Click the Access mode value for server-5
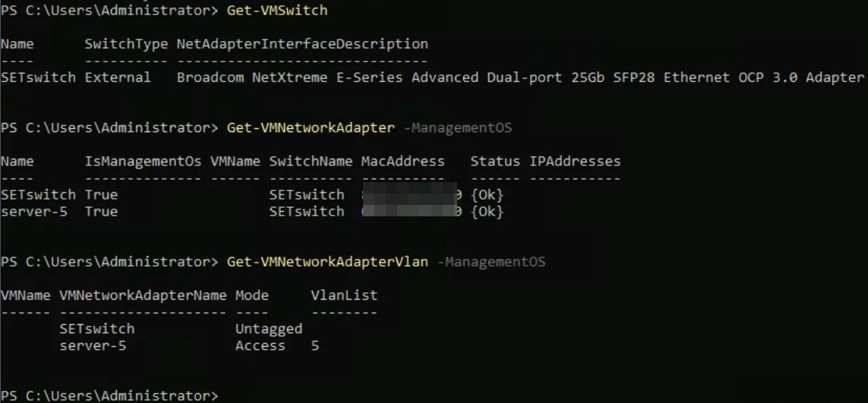This screenshot has height=403, width=868. [260, 346]
